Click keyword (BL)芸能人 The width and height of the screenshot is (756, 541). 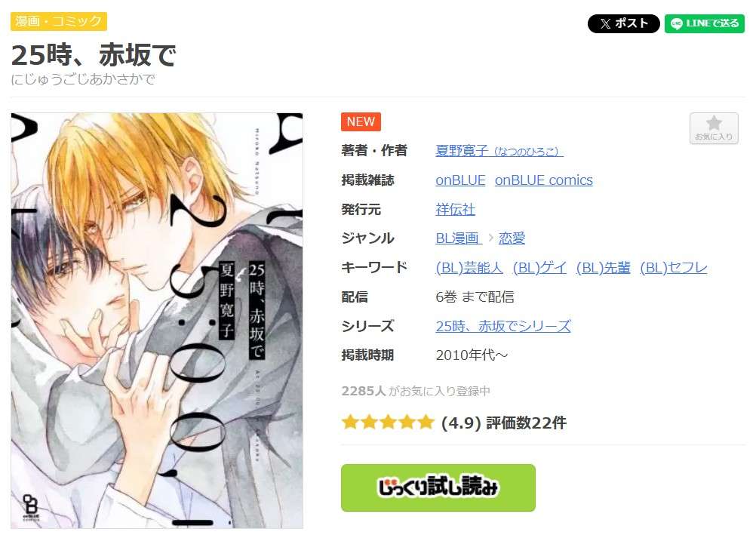coord(469,268)
